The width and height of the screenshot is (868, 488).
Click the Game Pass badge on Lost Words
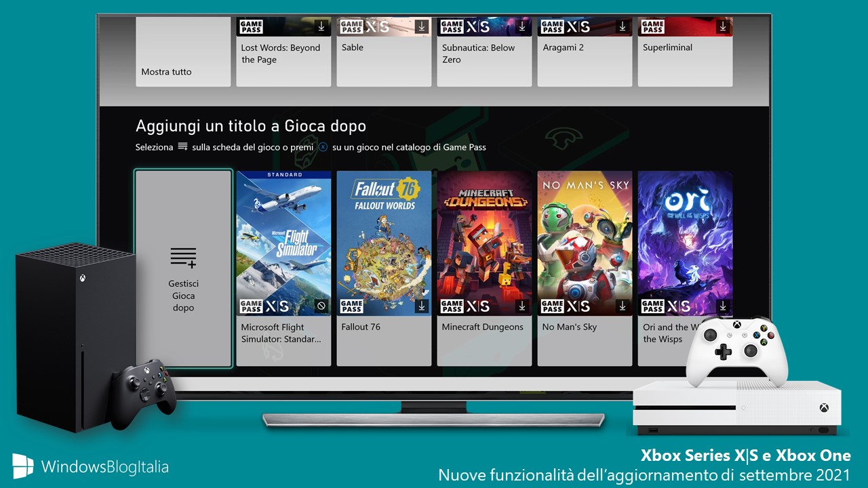pyautogui.click(x=251, y=26)
